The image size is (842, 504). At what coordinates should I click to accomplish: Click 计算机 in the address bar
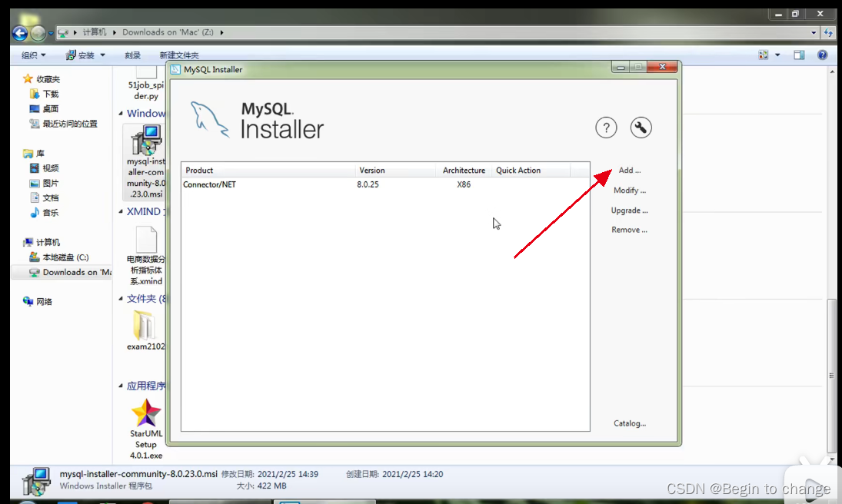tap(95, 32)
